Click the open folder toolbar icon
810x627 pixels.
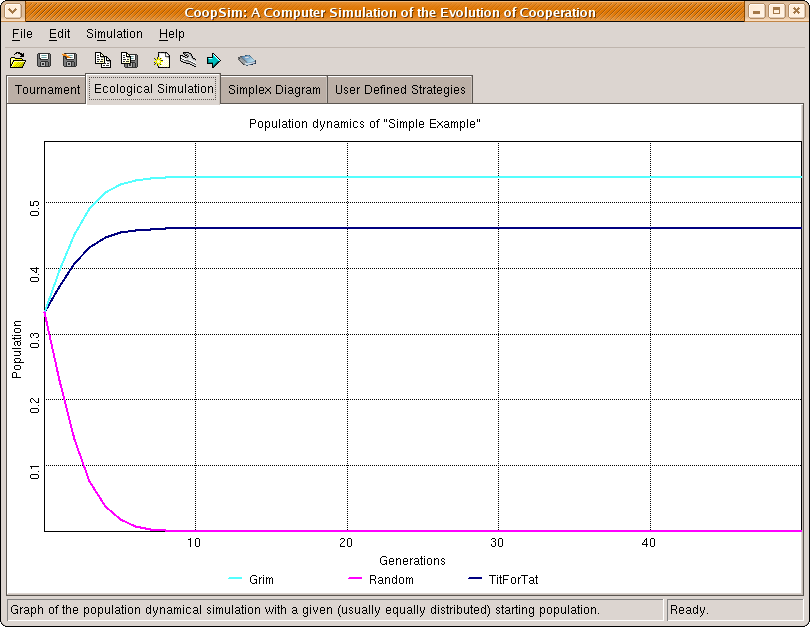pos(18,61)
